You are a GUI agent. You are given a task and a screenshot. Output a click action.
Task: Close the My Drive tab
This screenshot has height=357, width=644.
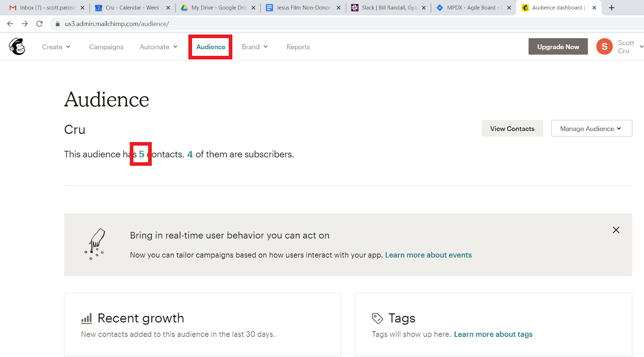coord(253,8)
